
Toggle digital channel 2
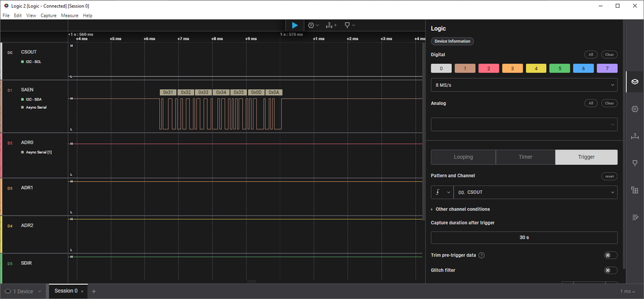[x=489, y=68]
